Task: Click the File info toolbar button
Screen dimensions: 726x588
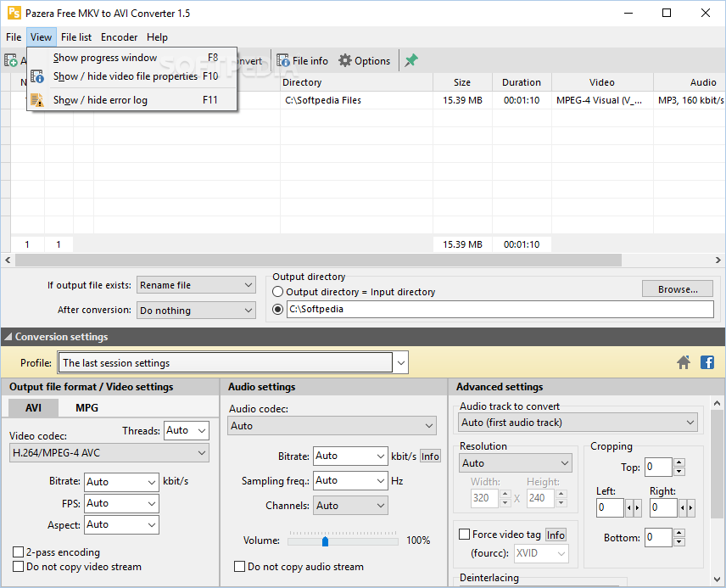Action: coord(302,61)
